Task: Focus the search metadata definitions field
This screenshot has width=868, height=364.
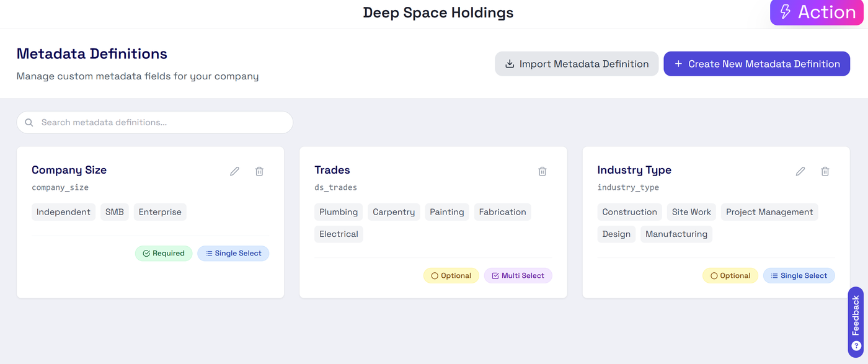Action: click(x=155, y=122)
